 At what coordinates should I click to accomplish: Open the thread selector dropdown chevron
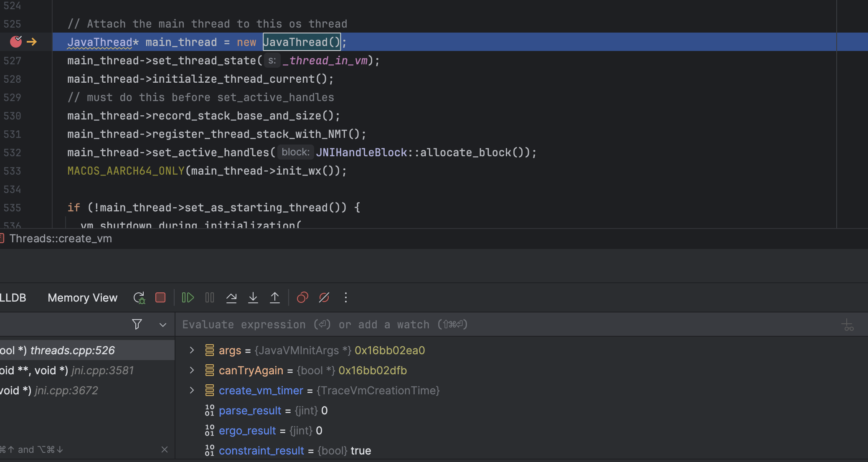coord(163,325)
